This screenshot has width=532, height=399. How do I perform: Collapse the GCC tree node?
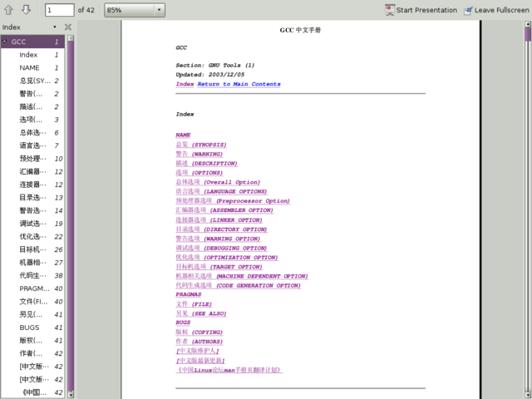coord(5,42)
